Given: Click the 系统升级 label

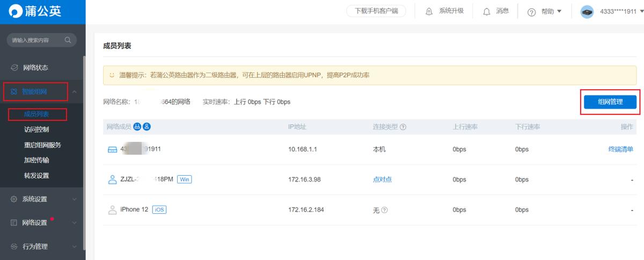Looking at the screenshot, I should point(451,11).
